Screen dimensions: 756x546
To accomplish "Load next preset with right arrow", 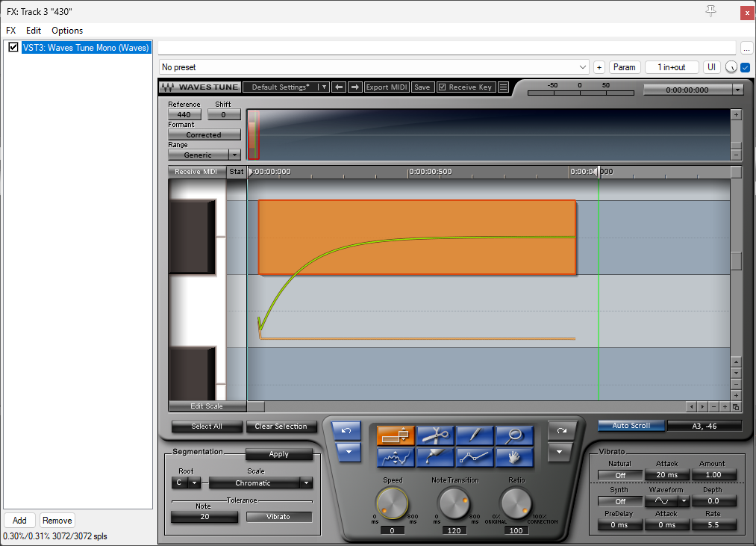I will (x=354, y=87).
